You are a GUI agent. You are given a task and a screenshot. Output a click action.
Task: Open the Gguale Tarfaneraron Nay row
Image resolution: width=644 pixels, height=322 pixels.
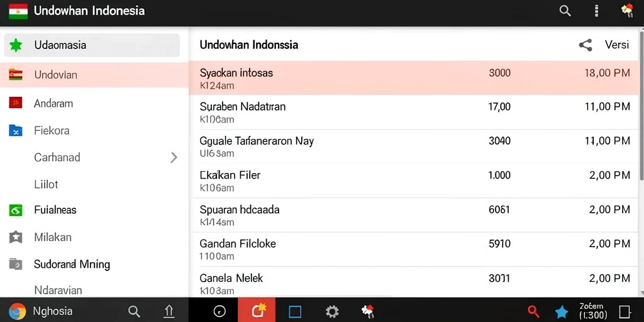pyautogui.click(x=414, y=147)
